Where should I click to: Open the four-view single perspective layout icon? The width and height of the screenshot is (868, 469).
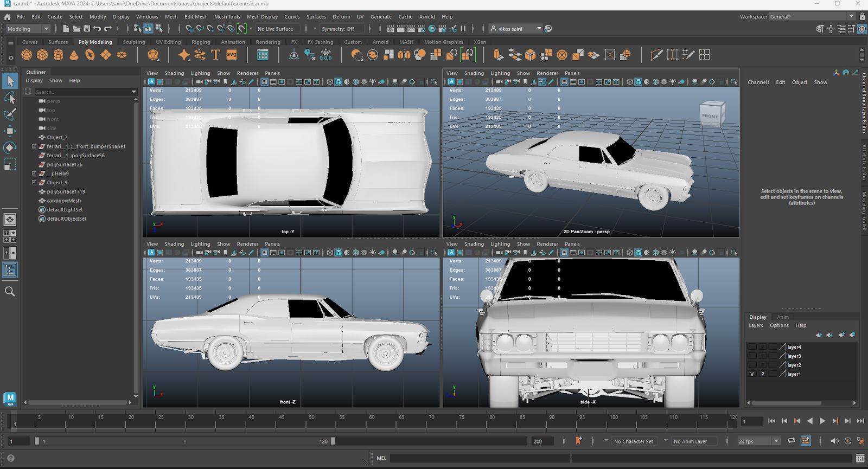point(10,220)
